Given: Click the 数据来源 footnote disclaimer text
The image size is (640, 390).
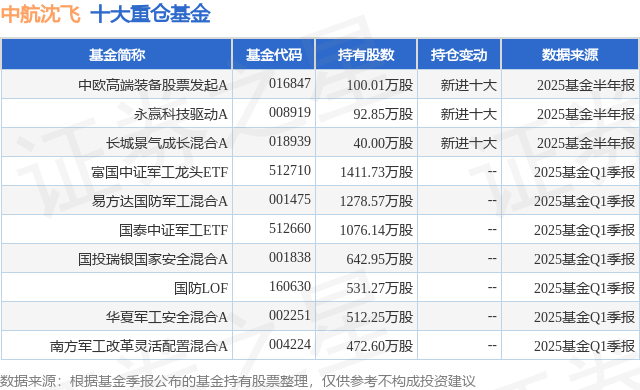Looking at the screenshot, I should tap(238, 381).
